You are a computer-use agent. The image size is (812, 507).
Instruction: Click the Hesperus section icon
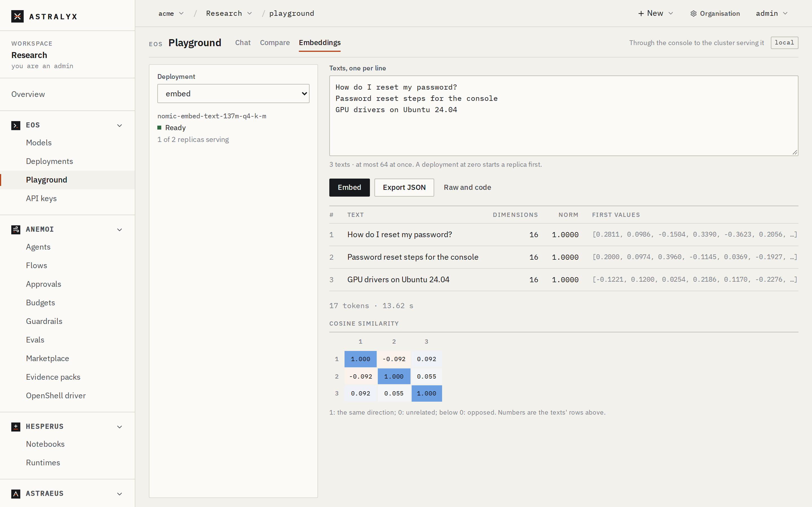pyautogui.click(x=16, y=427)
